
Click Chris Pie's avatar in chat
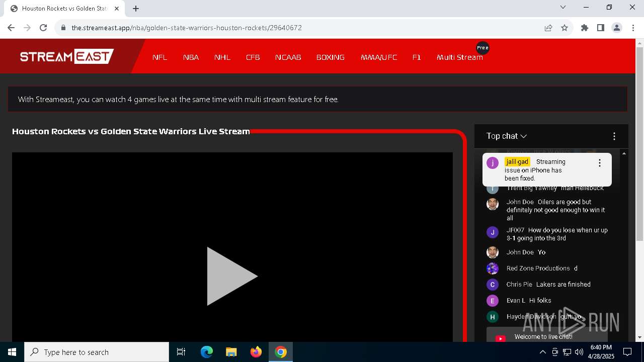pyautogui.click(x=493, y=284)
